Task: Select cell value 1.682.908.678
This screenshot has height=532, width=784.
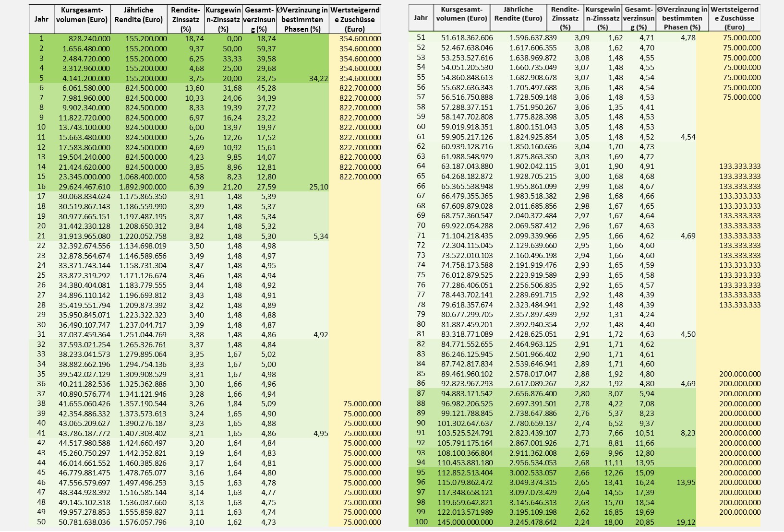Action: click(x=533, y=77)
